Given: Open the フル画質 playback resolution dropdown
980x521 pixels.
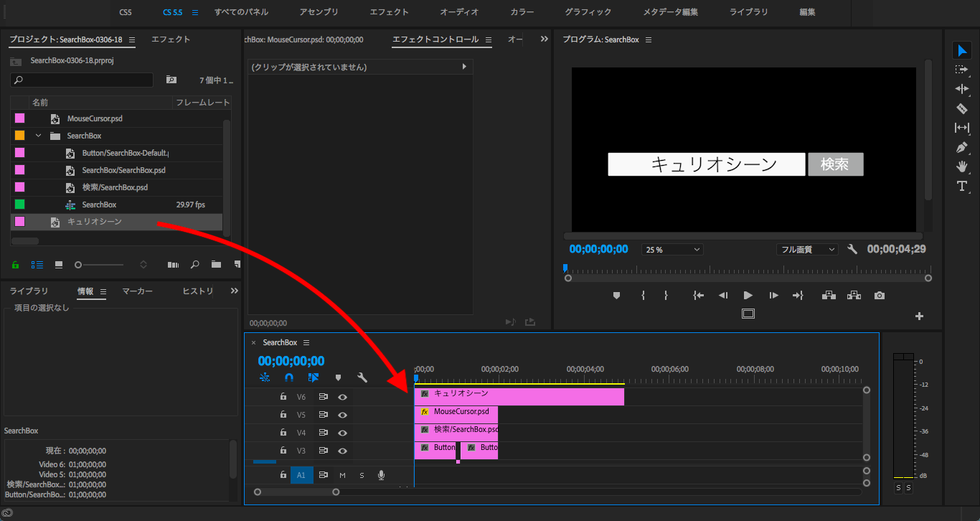Looking at the screenshot, I should click(x=807, y=250).
